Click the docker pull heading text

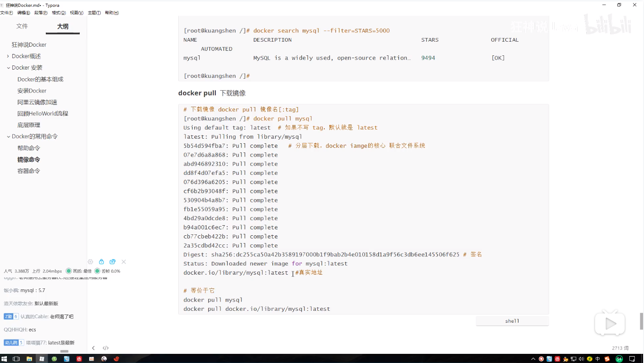pyautogui.click(x=197, y=93)
